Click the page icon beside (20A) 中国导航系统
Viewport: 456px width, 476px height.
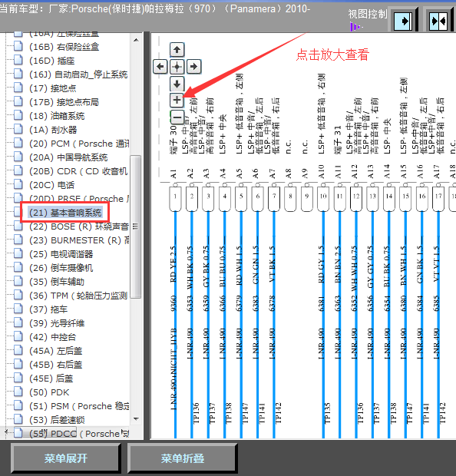tap(18, 157)
